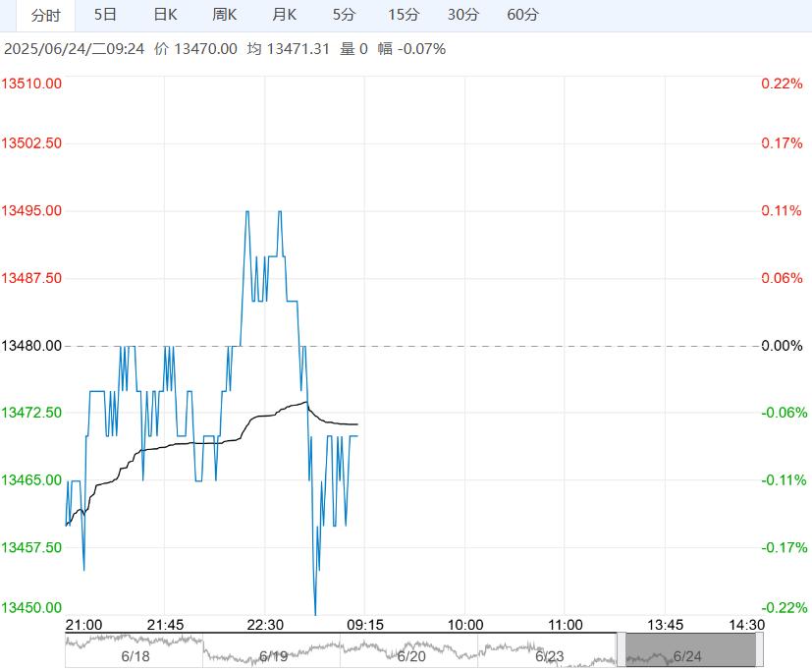The height and width of the screenshot is (671, 812).
Task: Choose the 30分 interval tab
Action: [463, 15]
